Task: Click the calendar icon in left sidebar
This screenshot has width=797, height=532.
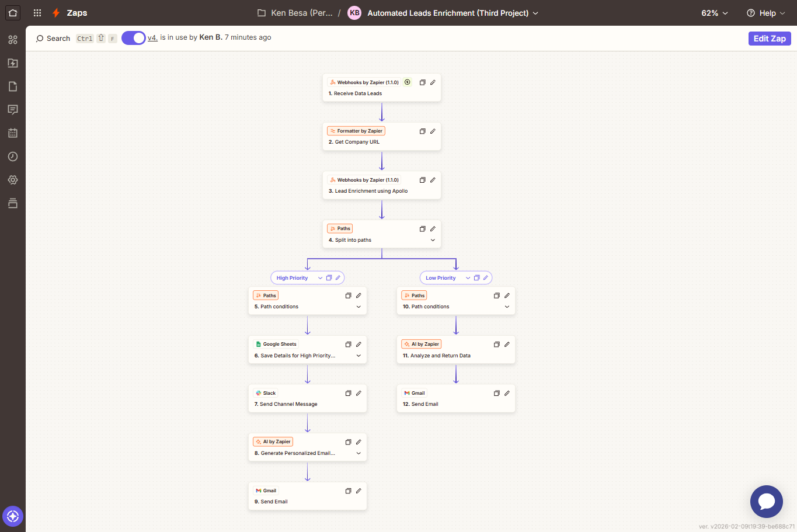Action: [13, 133]
